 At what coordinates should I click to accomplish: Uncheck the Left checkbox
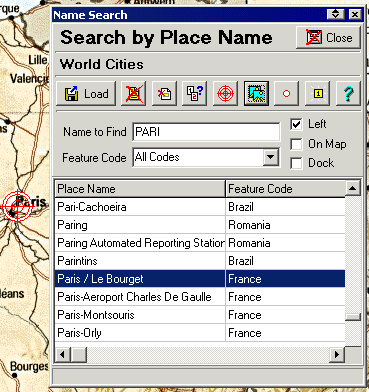tap(296, 125)
